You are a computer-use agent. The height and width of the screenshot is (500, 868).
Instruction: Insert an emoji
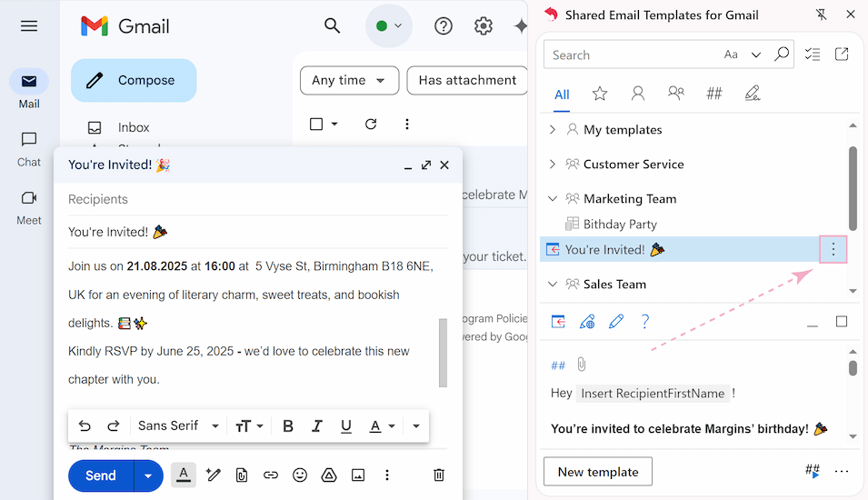pos(299,475)
